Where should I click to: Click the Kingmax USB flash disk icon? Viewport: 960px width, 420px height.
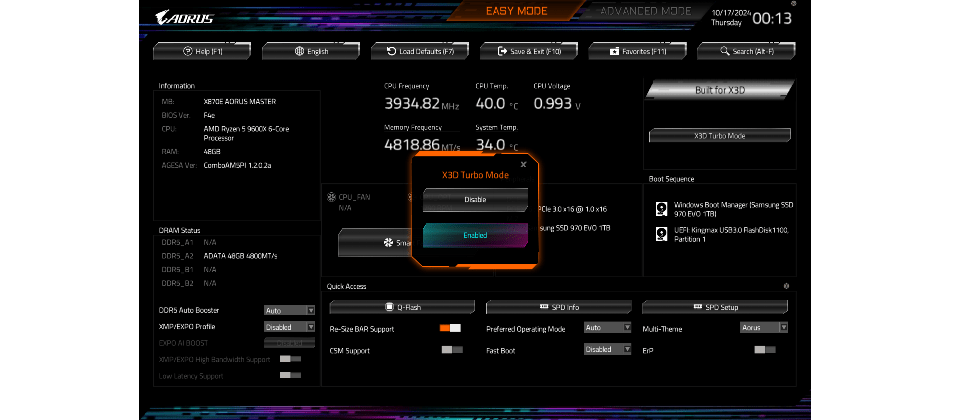(661, 234)
